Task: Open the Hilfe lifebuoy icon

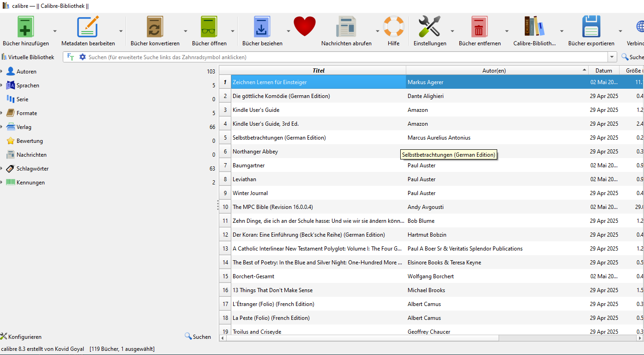Action: tap(394, 26)
